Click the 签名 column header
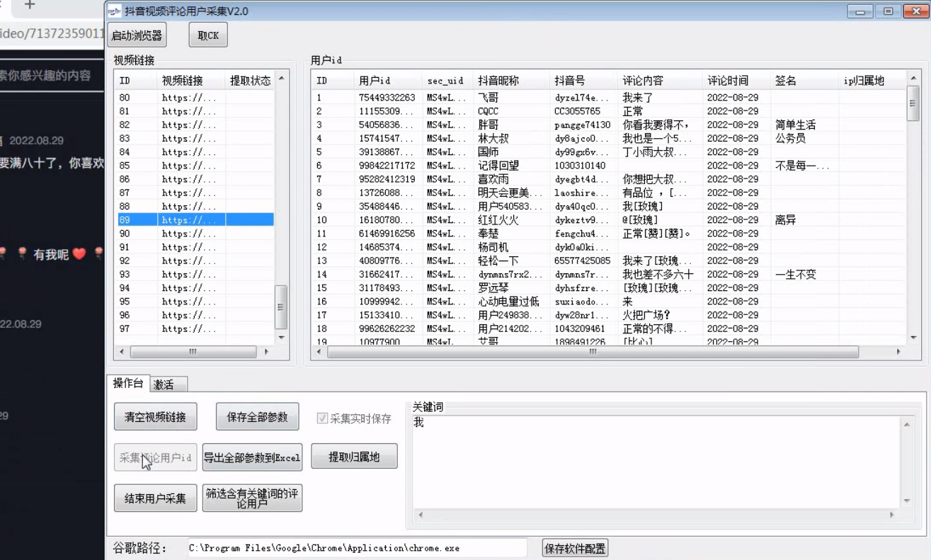 coord(804,80)
